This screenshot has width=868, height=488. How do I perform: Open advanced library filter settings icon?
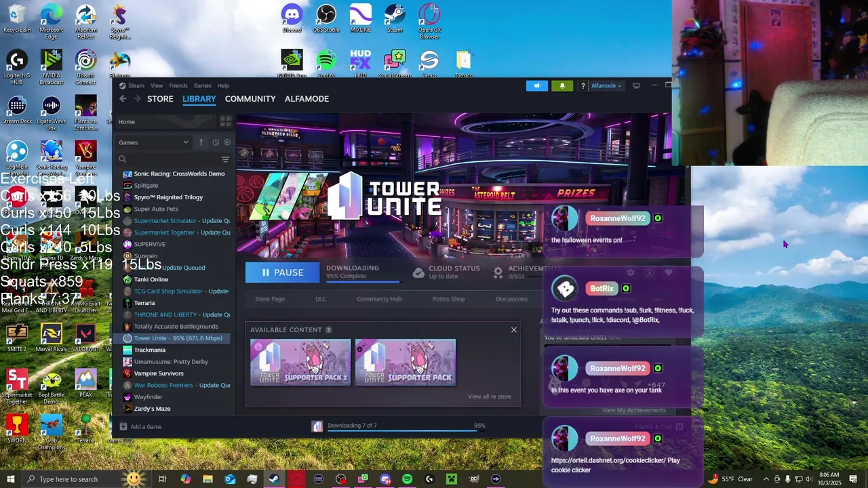[225, 159]
